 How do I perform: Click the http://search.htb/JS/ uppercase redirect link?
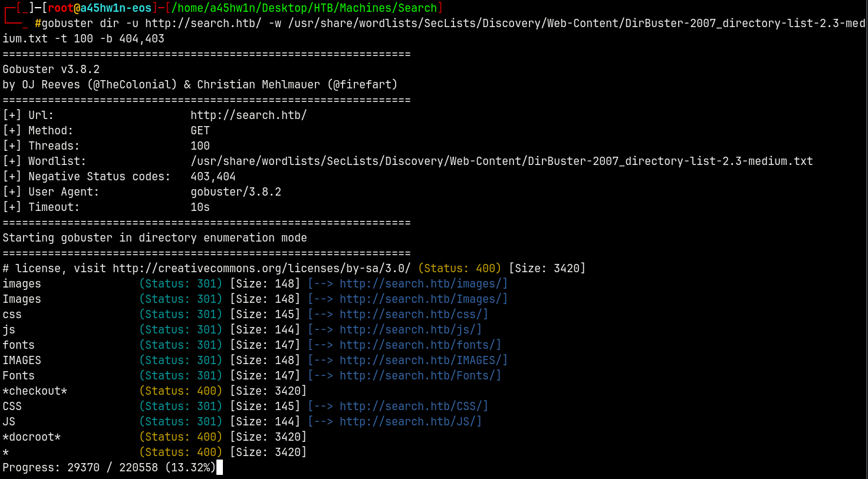[x=410, y=422]
